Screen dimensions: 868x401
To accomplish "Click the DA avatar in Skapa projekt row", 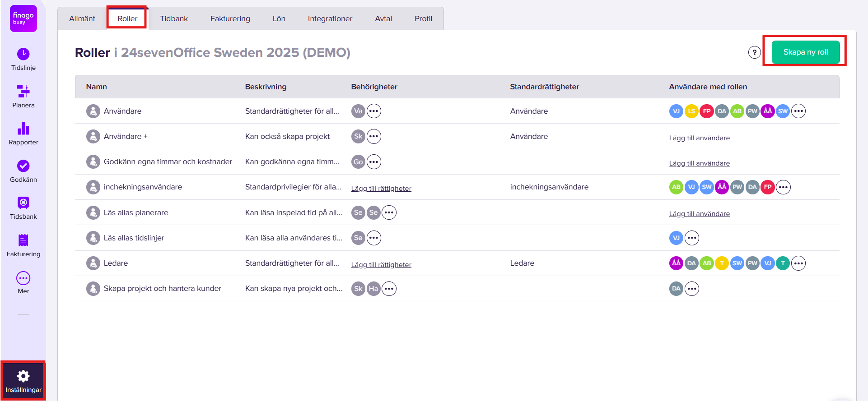I will pos(676,289).
